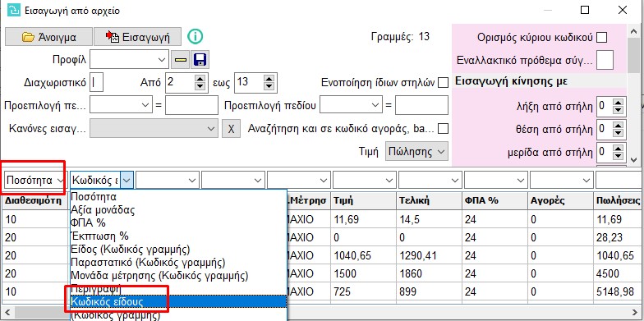Maximize the Εισαγωγή από αρχείο window
The height and width of the screenshot is (321, 644).
(x=585, y=10)
